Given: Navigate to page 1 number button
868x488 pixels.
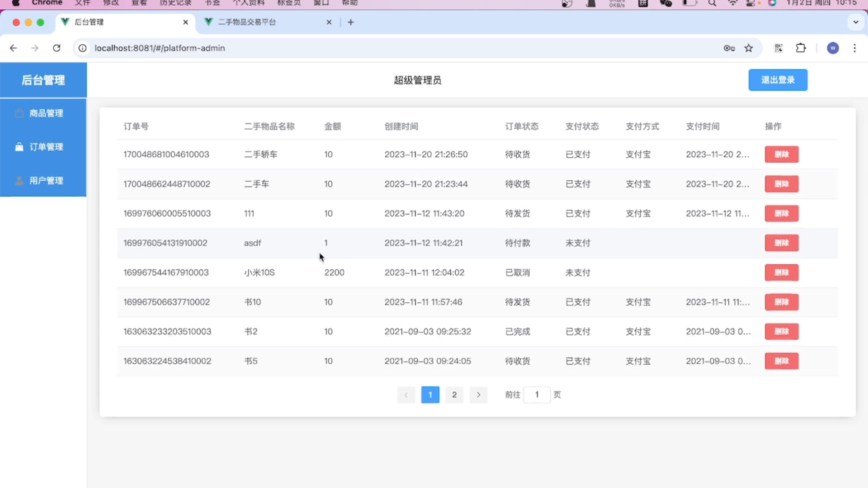Looking at the screenshot, I should tap(430, 394).
